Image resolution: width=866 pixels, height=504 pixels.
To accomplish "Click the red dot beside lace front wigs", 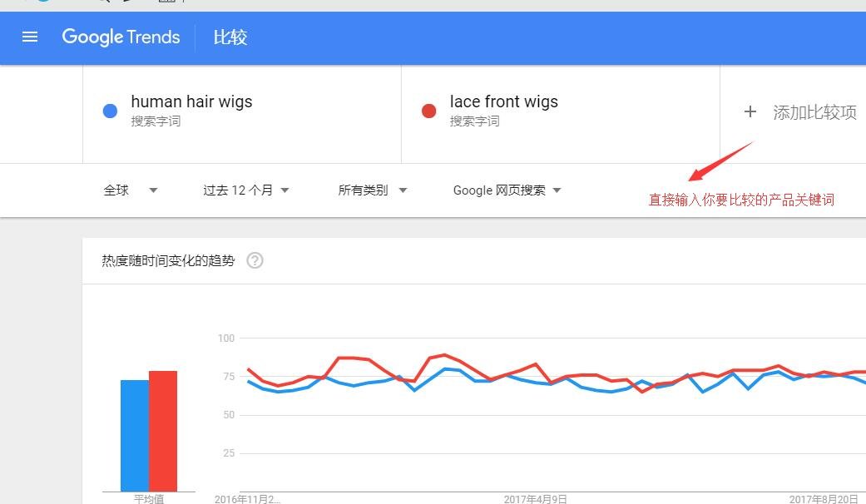I will click(429, 111).
